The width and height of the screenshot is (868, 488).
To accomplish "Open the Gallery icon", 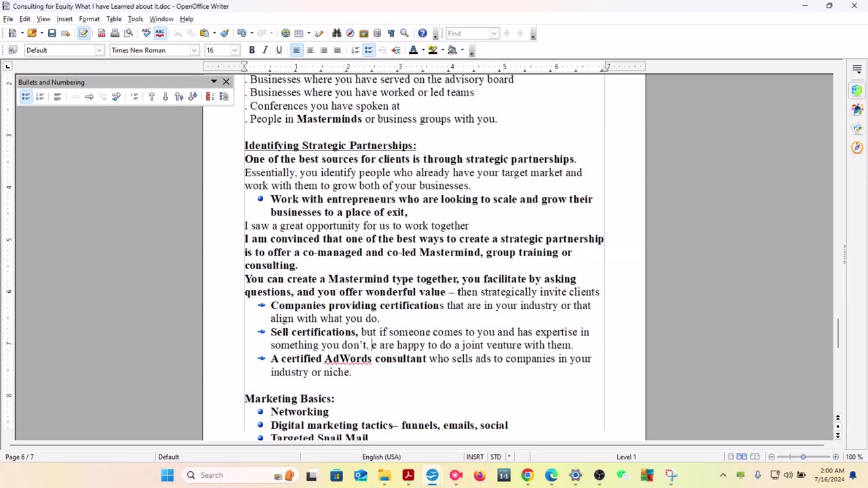I will coord(363,33).
